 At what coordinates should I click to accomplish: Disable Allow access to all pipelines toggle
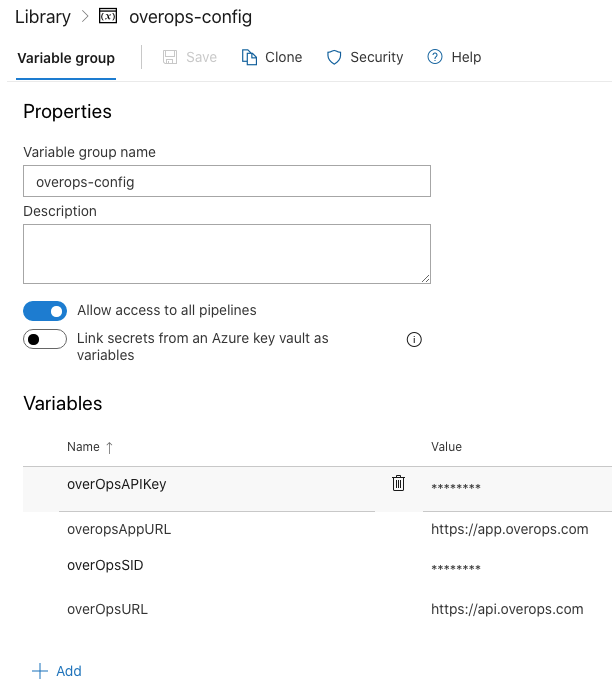click(45, 311)
